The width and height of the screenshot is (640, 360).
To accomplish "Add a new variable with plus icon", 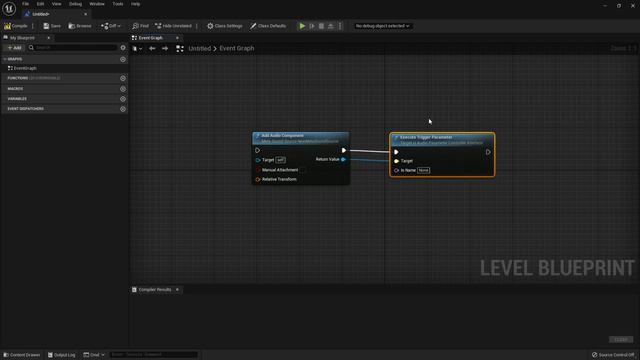I will click(x=123, y=99).
